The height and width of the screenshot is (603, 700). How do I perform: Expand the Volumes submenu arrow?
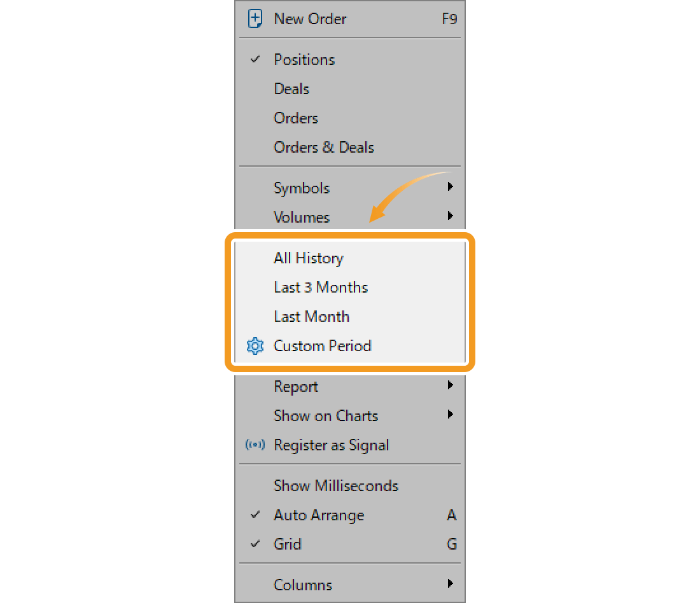click(x=451, y=216)
